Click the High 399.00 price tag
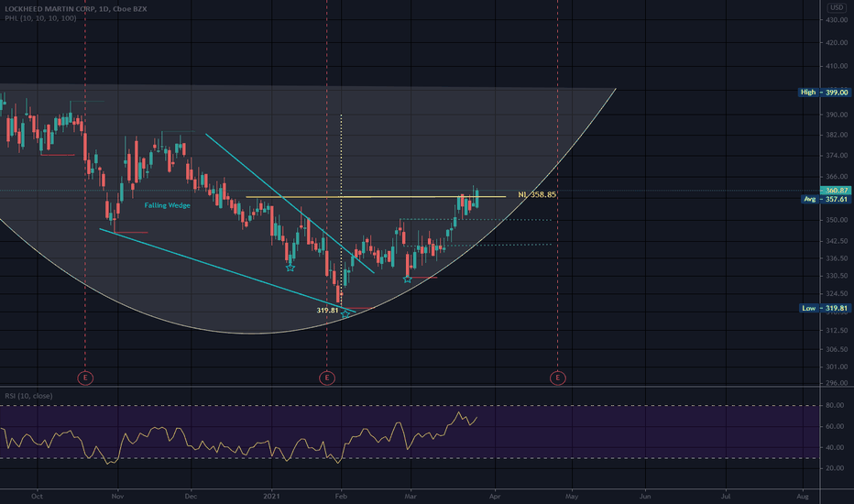The image size is (854, 504). pyautogui.click(x=824, y=92)
